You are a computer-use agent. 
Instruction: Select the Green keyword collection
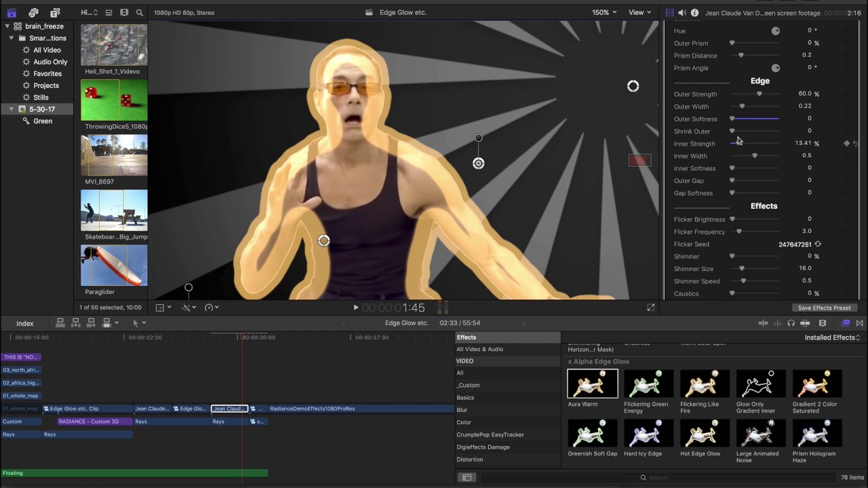pyautogui.click(x=43, y=121)
